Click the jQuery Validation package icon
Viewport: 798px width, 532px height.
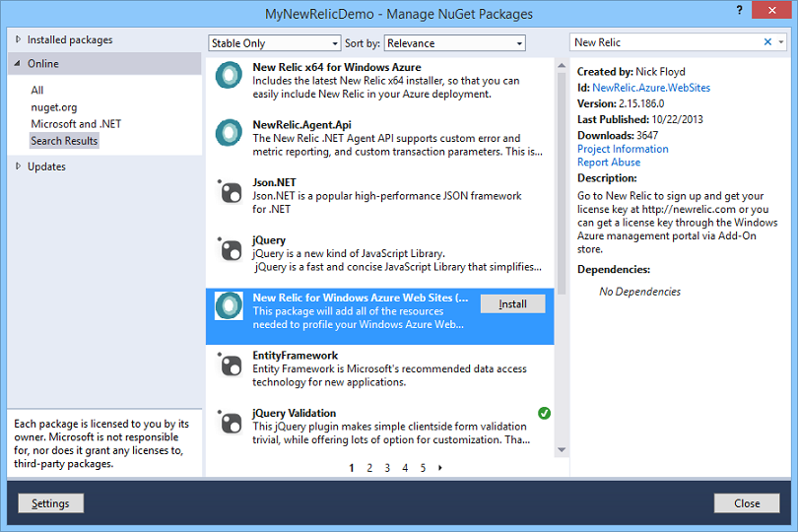pyautogui.click(x=230, y=422)
